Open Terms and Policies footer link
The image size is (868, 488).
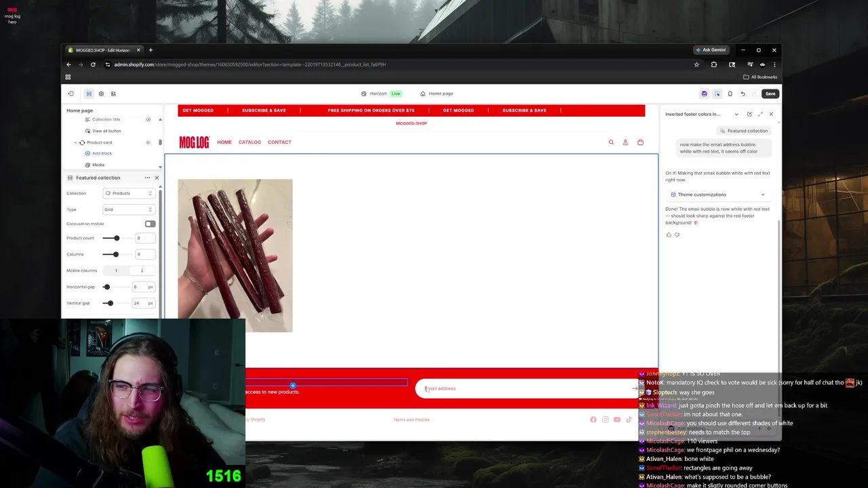click(x=412, y=420)
